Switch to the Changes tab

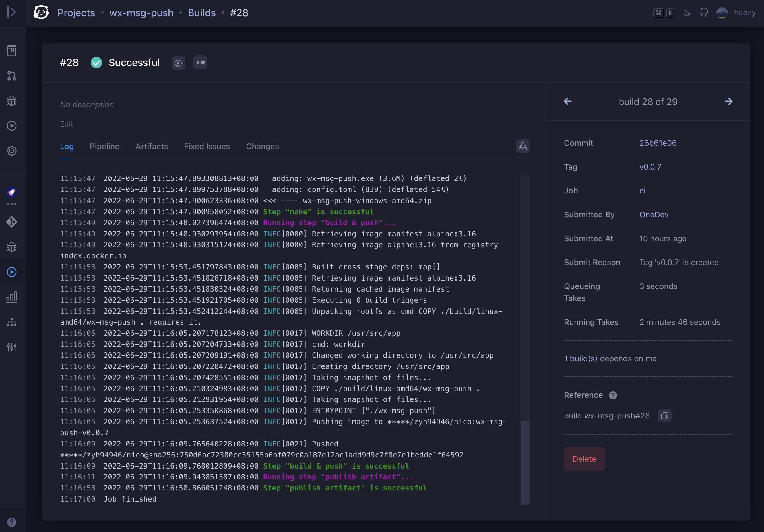point(263,146)
